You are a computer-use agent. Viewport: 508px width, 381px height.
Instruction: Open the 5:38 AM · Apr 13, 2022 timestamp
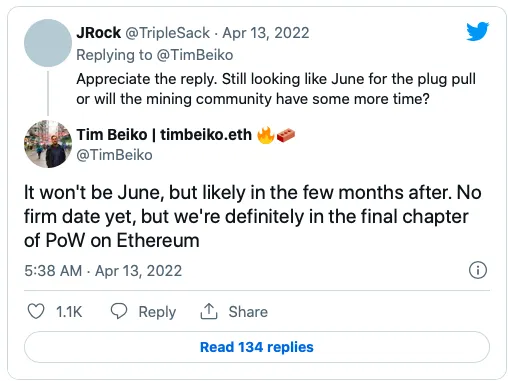click(x=103, y=271)
